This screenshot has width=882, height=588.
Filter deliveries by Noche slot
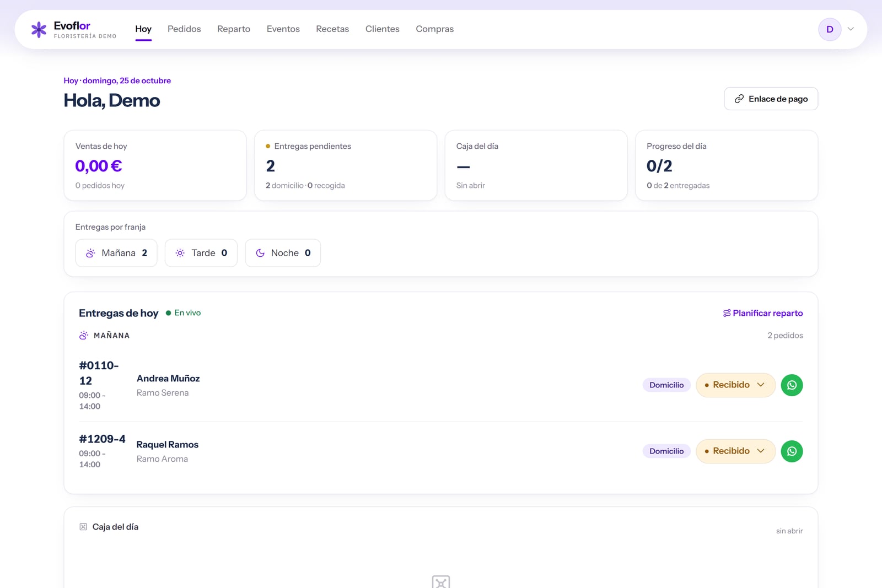click(x=283, y=253)
